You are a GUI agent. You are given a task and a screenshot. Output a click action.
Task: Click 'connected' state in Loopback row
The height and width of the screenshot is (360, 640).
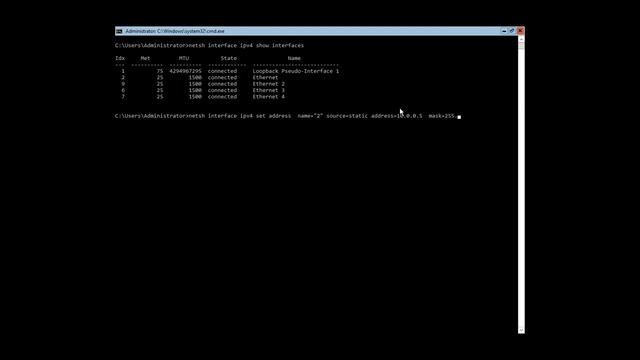pos(222,71)
